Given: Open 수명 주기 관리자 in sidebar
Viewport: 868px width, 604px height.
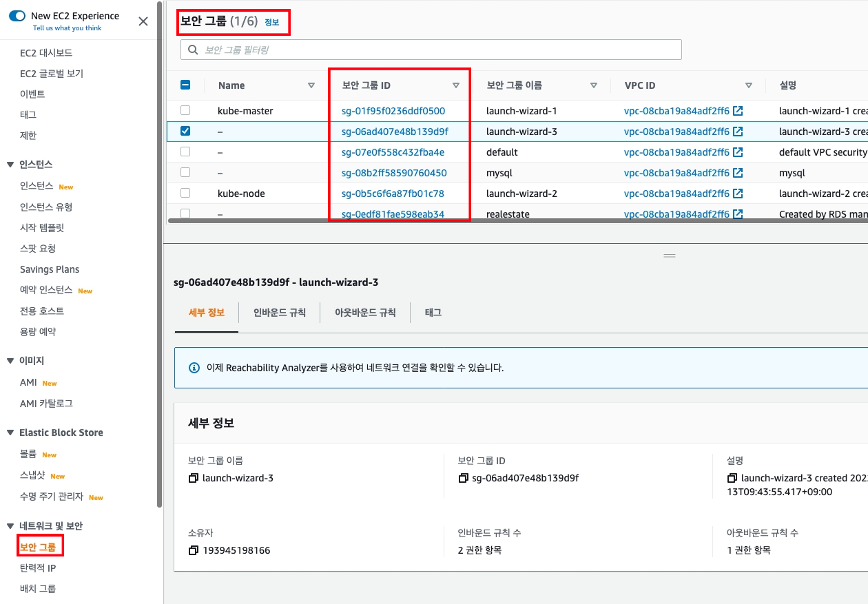Looking at the screenshot, I should [x=52, y=497].
